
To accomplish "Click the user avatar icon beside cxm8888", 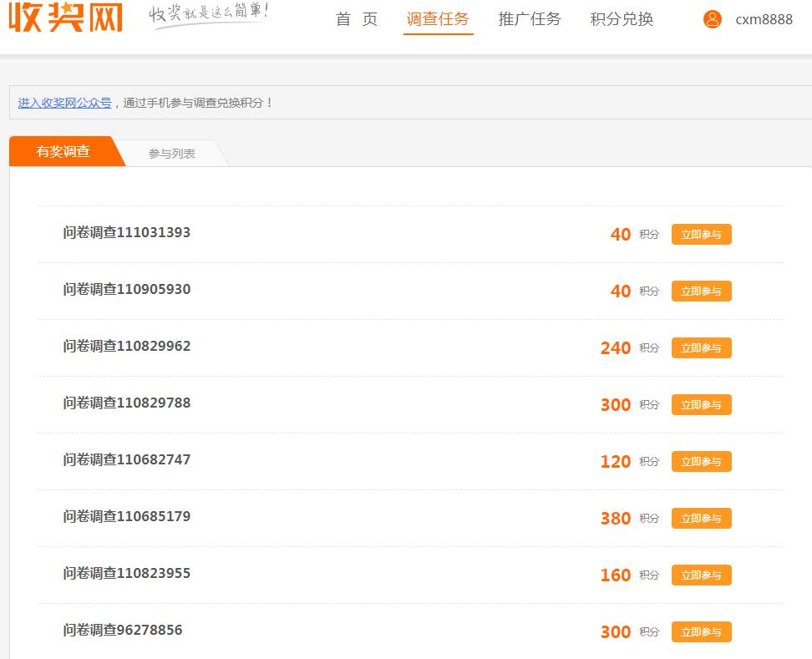I will [712, 19].
